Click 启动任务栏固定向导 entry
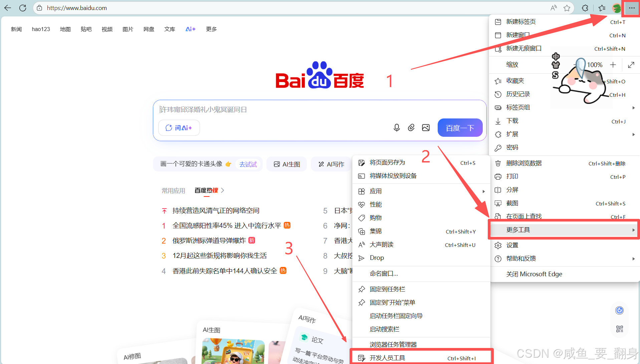 coord(421,316)
